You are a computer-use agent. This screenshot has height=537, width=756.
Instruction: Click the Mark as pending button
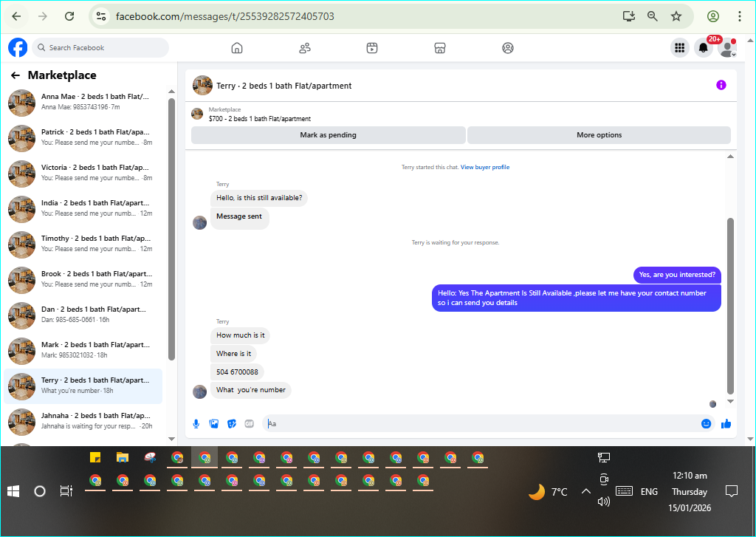click(329, 135)
